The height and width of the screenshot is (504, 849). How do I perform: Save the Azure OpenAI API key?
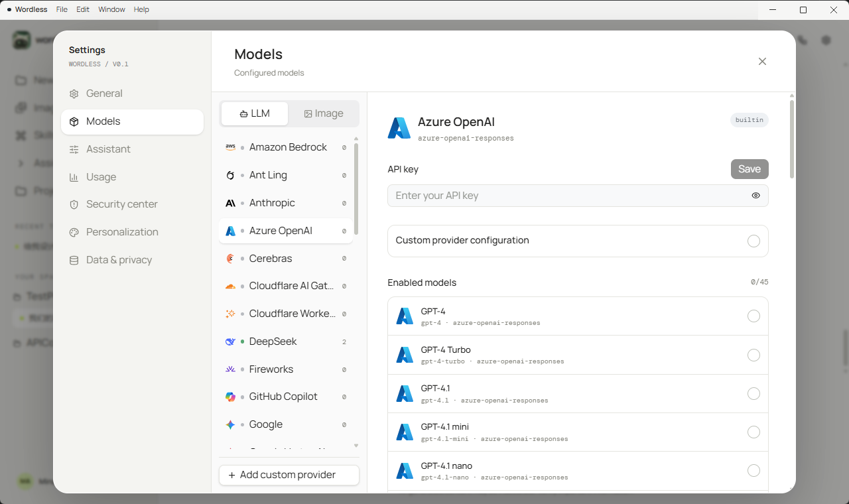pos(750,169)
